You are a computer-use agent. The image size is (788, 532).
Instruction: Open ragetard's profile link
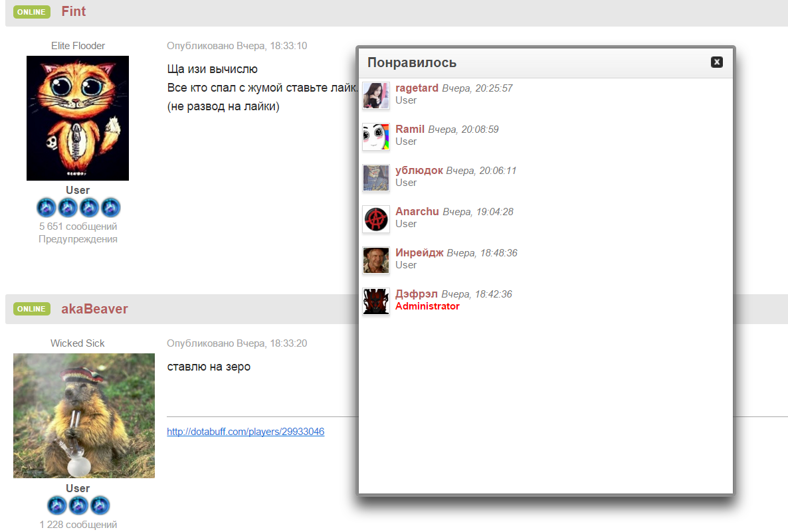click(417, 88)
